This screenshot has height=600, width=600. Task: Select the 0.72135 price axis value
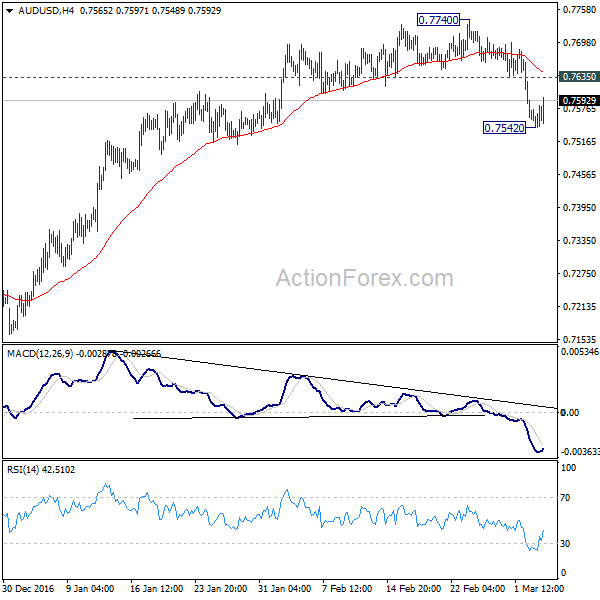pos(579,307)
